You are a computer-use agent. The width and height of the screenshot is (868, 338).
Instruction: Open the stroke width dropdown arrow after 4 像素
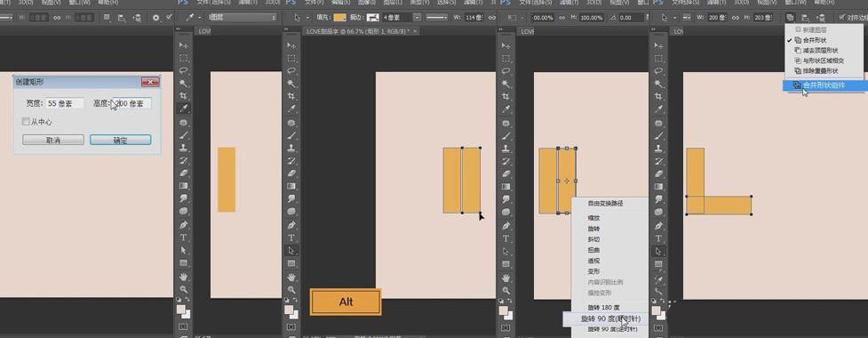point(418,18)
